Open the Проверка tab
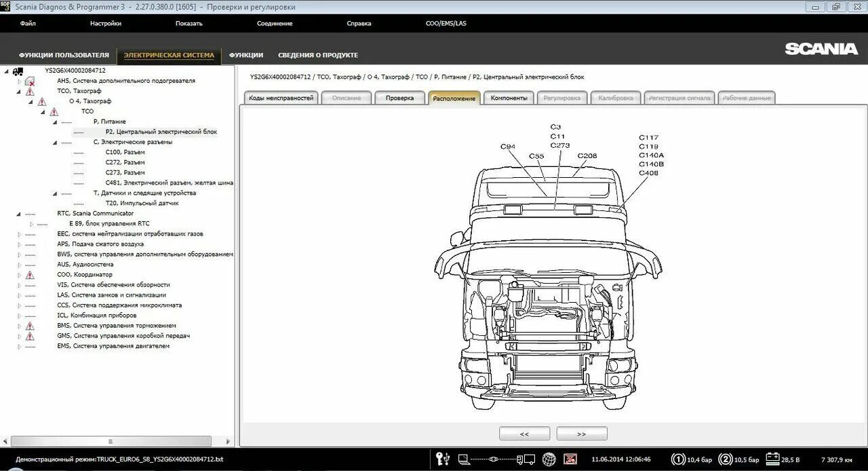The height and width of the screenshot is (471, 868). tap(399, 98)
